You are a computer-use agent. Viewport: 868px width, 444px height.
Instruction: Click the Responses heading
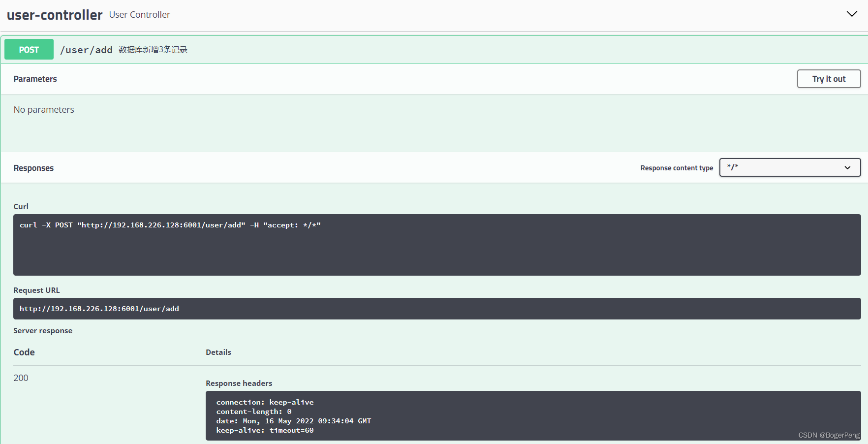coord(33,168)
